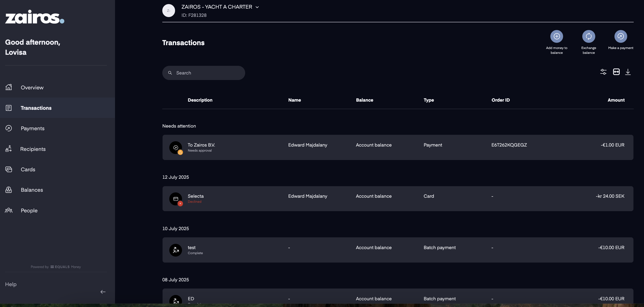This screenshot has height=307, width=644.
Task: Collapse the sidebar with the left arrow
Action: pyautogui.click(x=103, y=292)
